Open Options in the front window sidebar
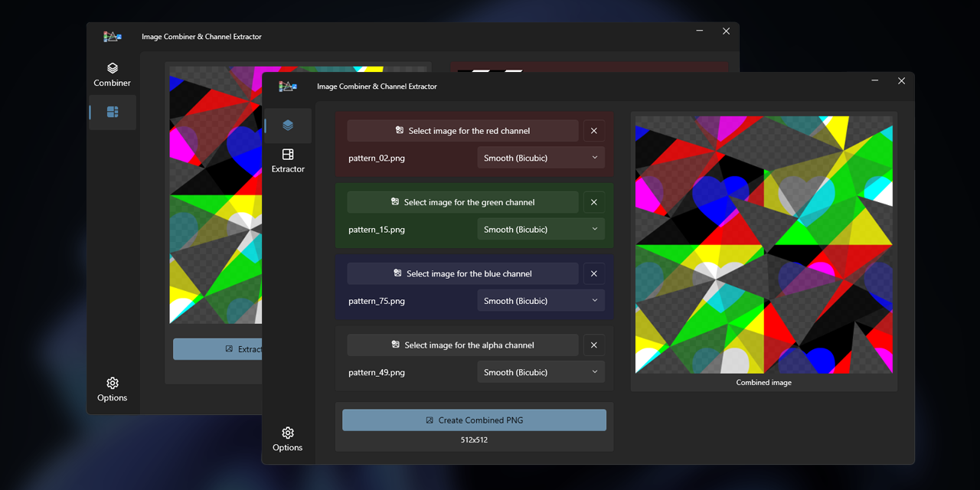This screenshot has width=980, height=490. pos(288,439)
